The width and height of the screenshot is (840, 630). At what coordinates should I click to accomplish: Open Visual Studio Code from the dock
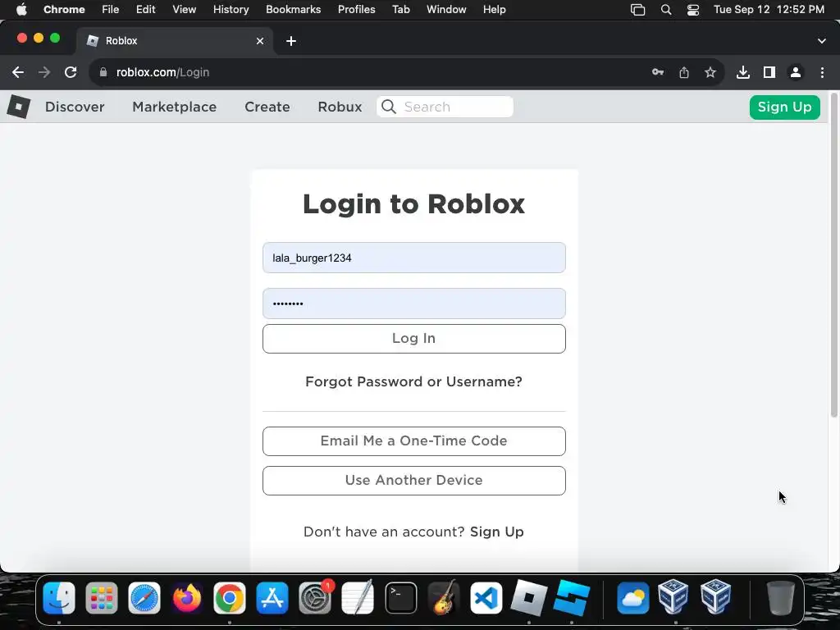486,598
